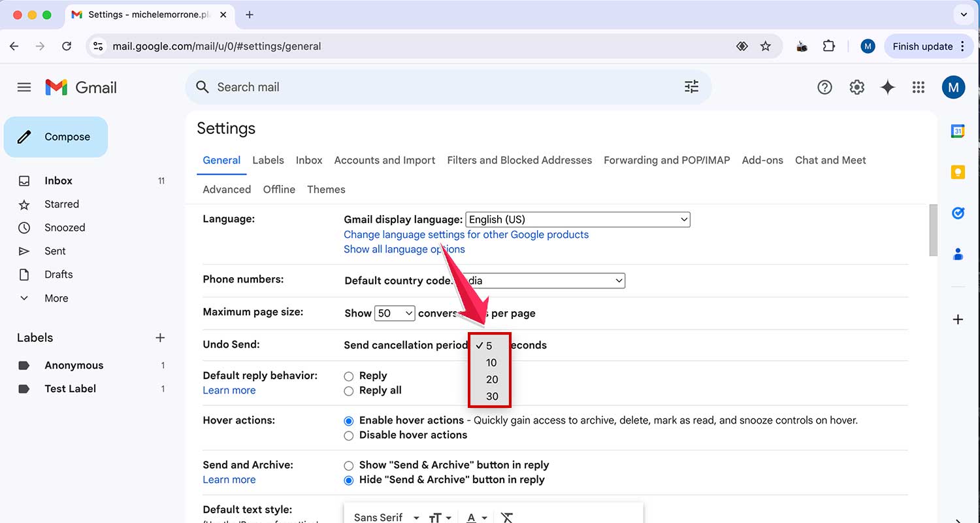Open Google Tasks from the side panel

pyautogui.click(x=958, y=212)
